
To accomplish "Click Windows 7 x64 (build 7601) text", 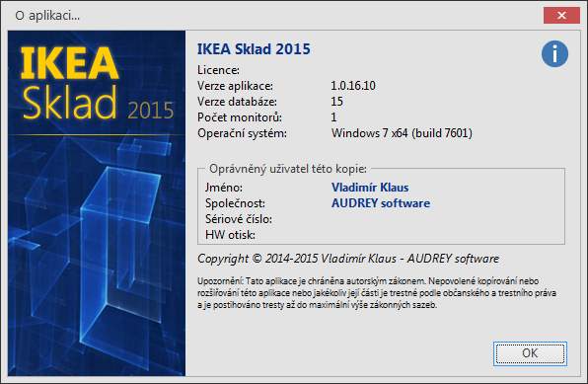I will click(x=402, y=133).
